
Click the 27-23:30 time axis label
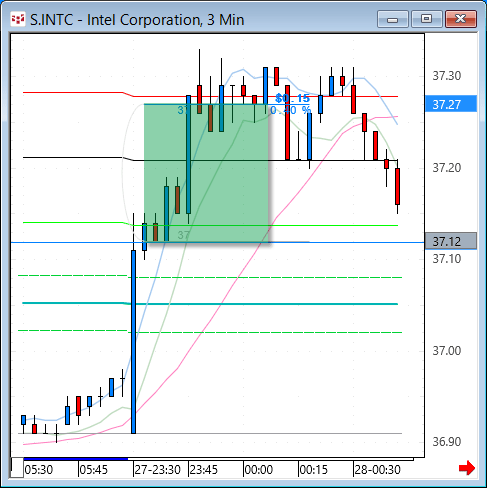(x=157, y=470)
